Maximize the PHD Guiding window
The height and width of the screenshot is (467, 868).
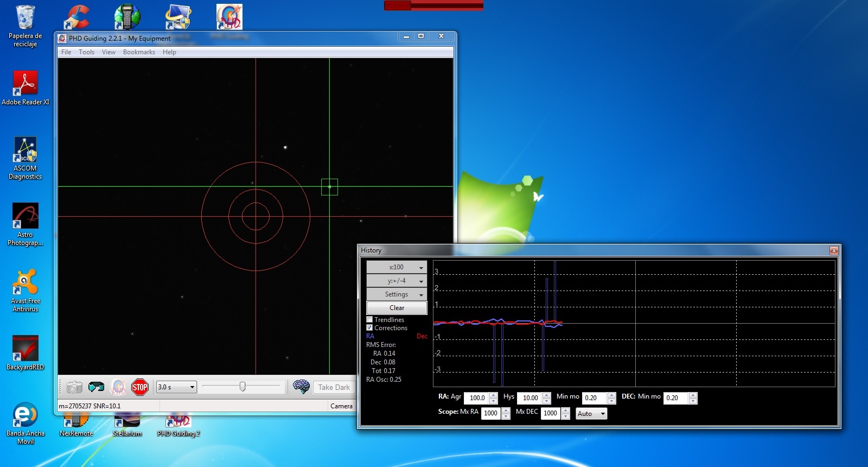420,36
